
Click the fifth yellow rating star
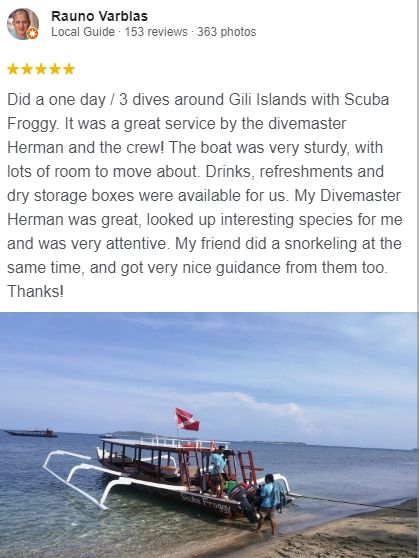tap(69, 69)
